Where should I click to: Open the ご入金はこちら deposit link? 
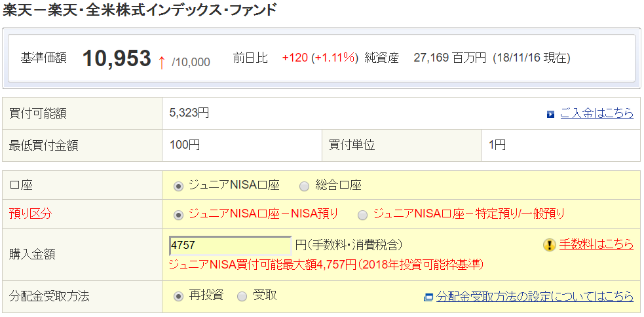coord(597,113)
